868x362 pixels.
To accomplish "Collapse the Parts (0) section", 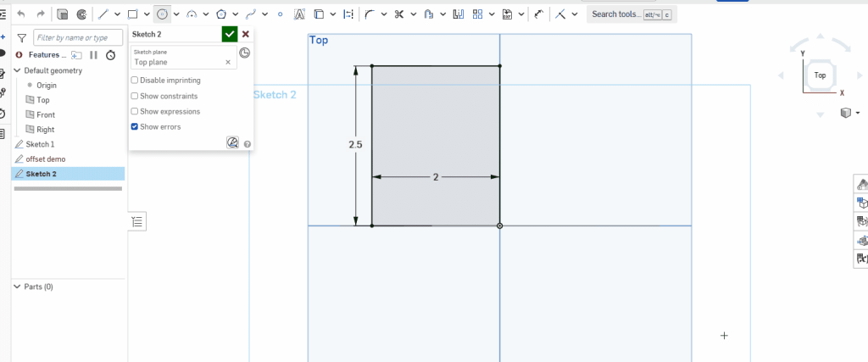I will 17,287.
